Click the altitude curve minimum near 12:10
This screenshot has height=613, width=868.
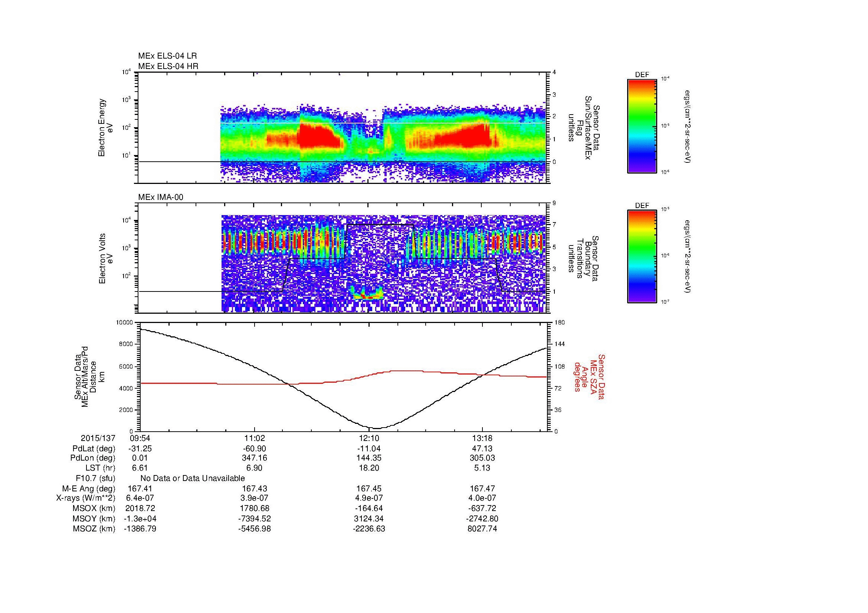pyautogui.click(x=377, y=428)
